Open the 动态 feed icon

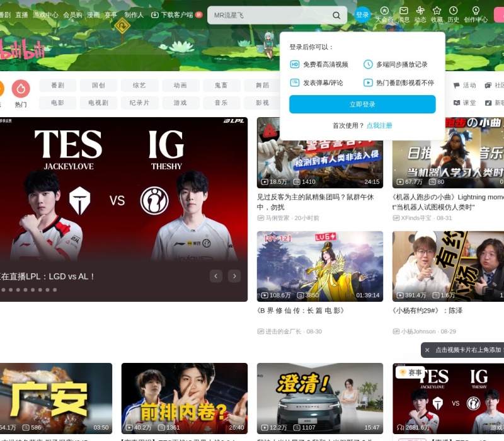coord(420,14)
